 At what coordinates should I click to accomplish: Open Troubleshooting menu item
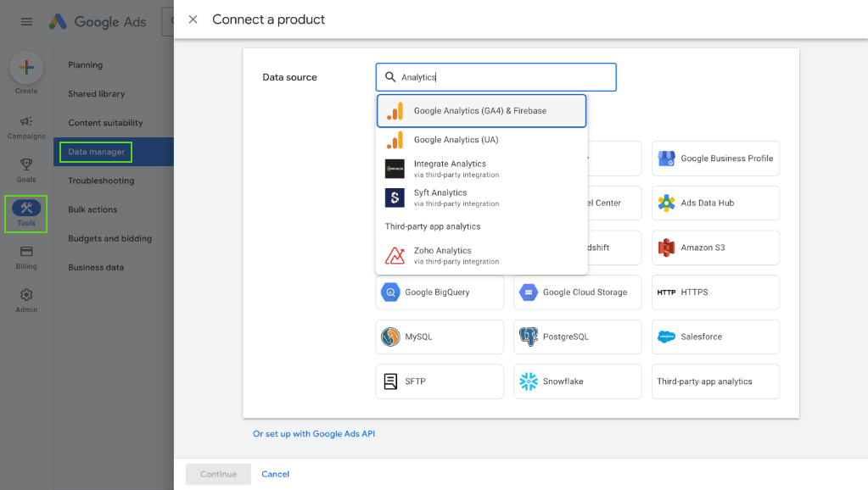tap(101, 181)
